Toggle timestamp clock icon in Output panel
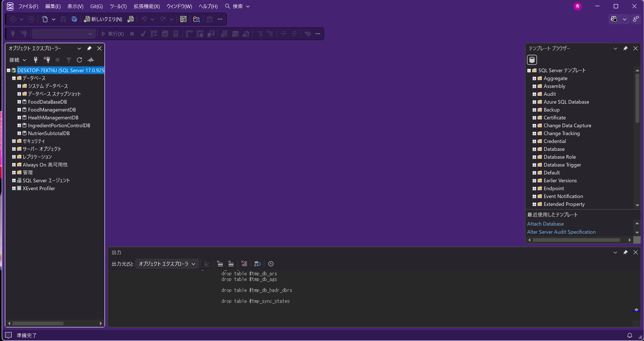 pyautogui.click(x=271, y=264)
